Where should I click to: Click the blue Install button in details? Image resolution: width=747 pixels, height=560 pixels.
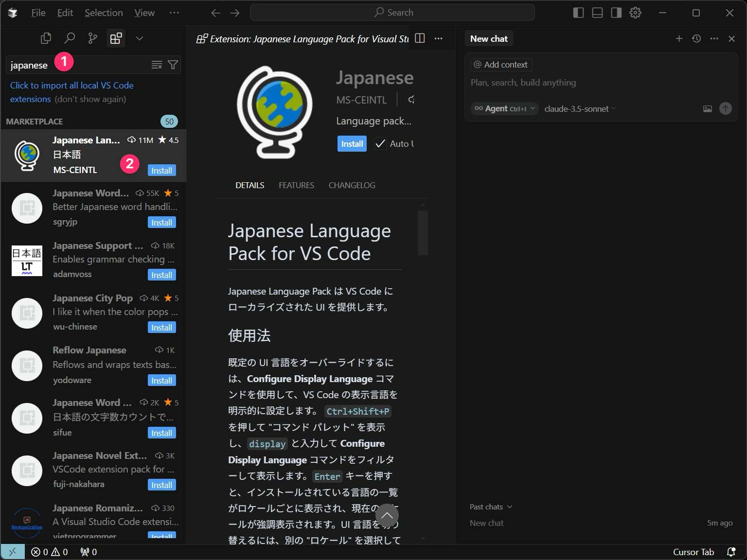[x=352, y=144]
